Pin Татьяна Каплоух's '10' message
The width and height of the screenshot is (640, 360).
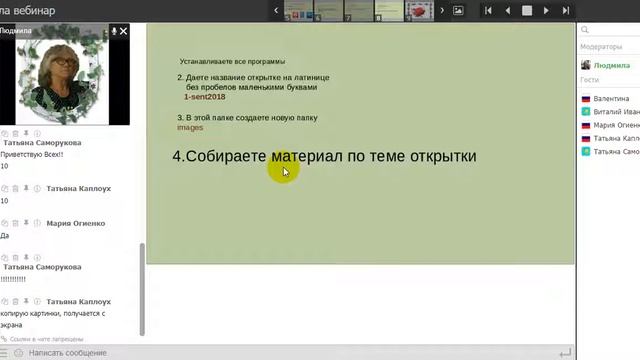(x=26, y=189)
